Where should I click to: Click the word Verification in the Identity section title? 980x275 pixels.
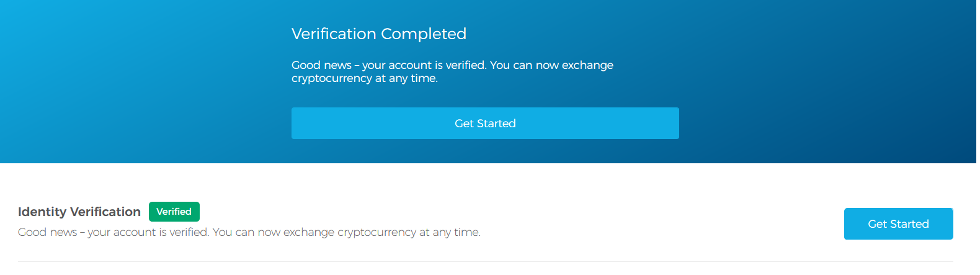pos(105,212)
